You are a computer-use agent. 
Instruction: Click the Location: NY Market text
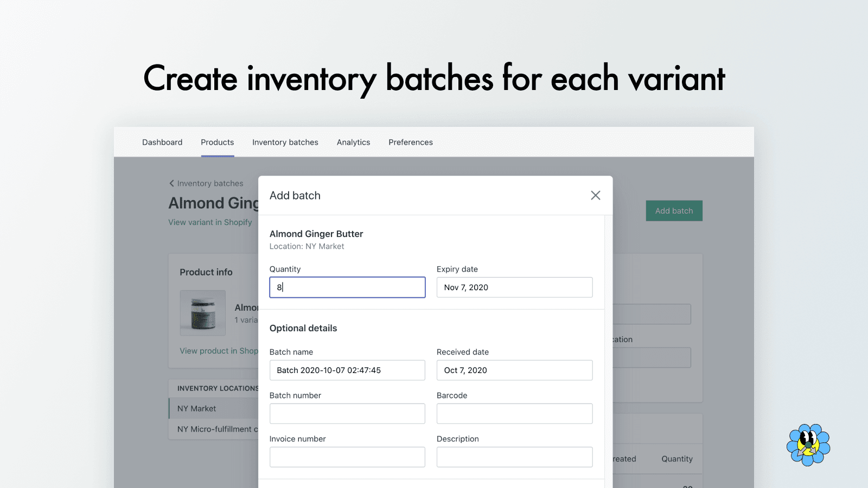tap(307, 246)
